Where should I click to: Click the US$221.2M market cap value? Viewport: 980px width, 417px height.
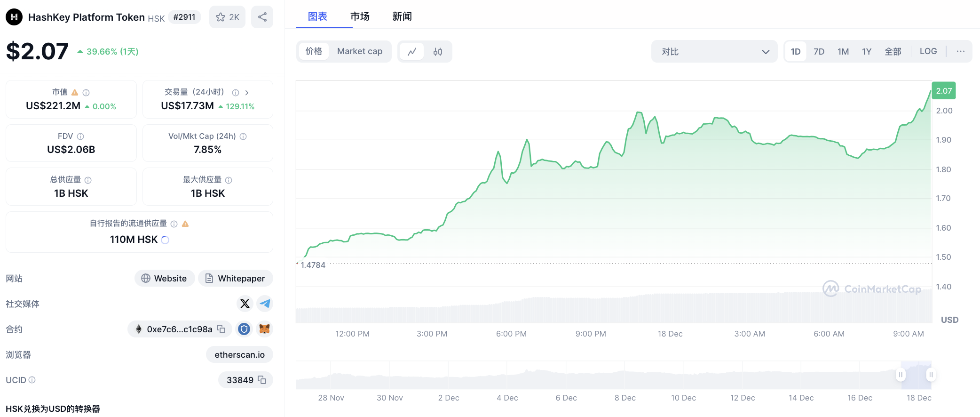(53, 106)
